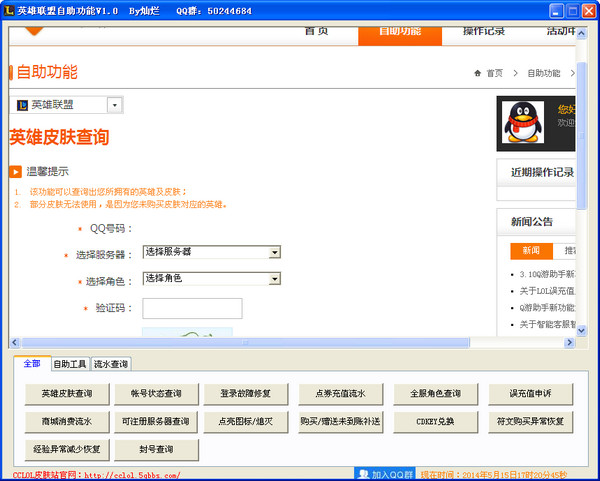Switch to 首页 navigation tab
The width and height of the screenshot is (600, 481).
click(x=316, y=32)
